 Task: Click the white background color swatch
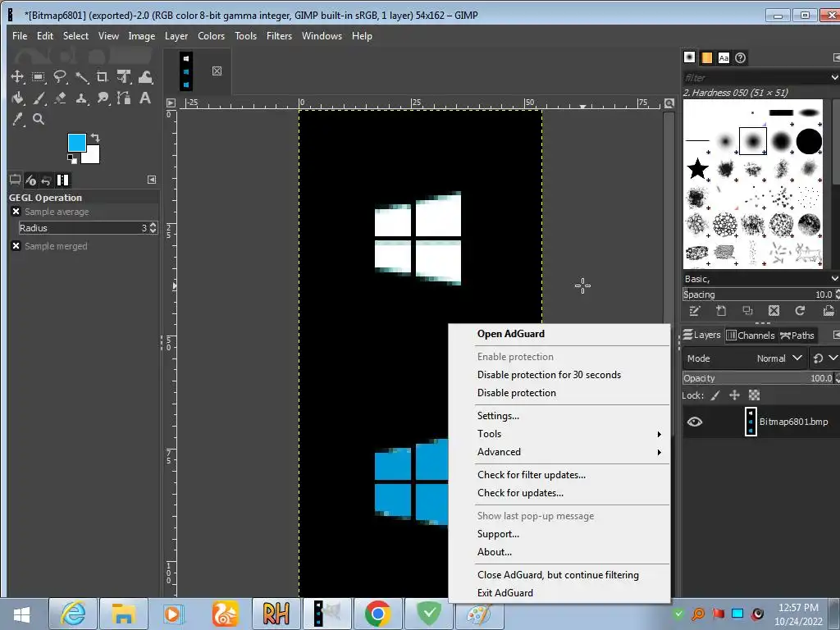(92, 156)
